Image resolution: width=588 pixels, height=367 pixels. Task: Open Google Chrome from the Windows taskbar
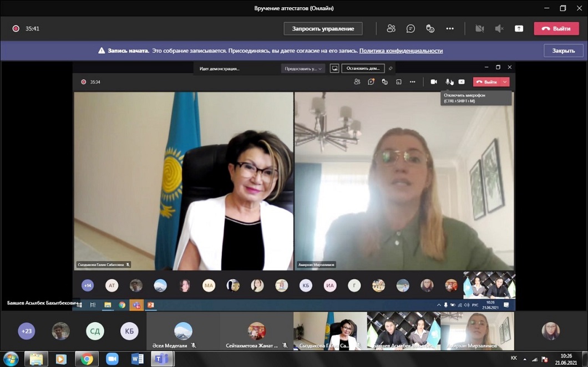pyautogui.click(x=87, y=359)
